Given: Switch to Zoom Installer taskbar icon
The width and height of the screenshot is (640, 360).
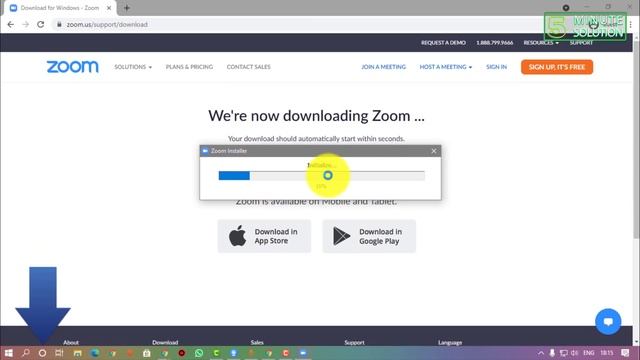Looking at the screenshot, I should click(x=303, y=353).
